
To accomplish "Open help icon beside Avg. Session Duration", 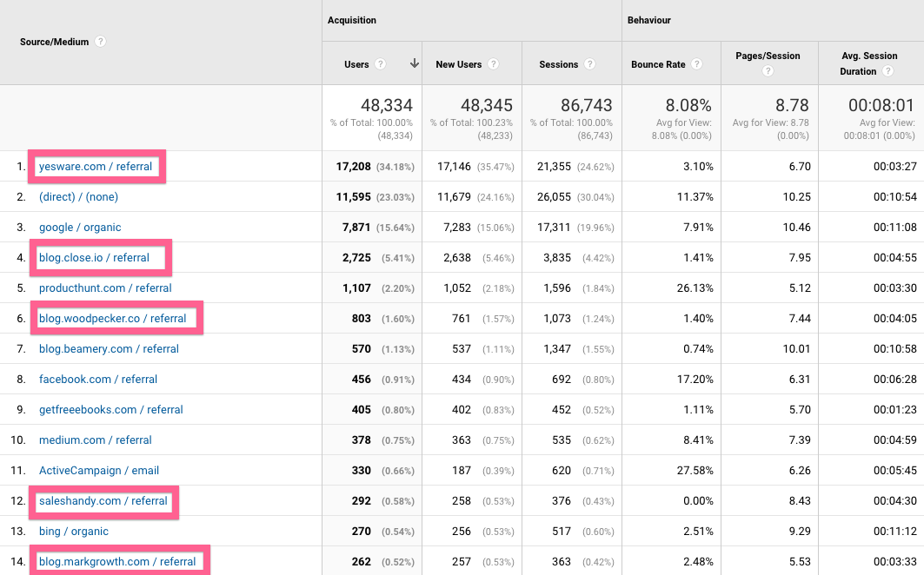I will (888, 71).
